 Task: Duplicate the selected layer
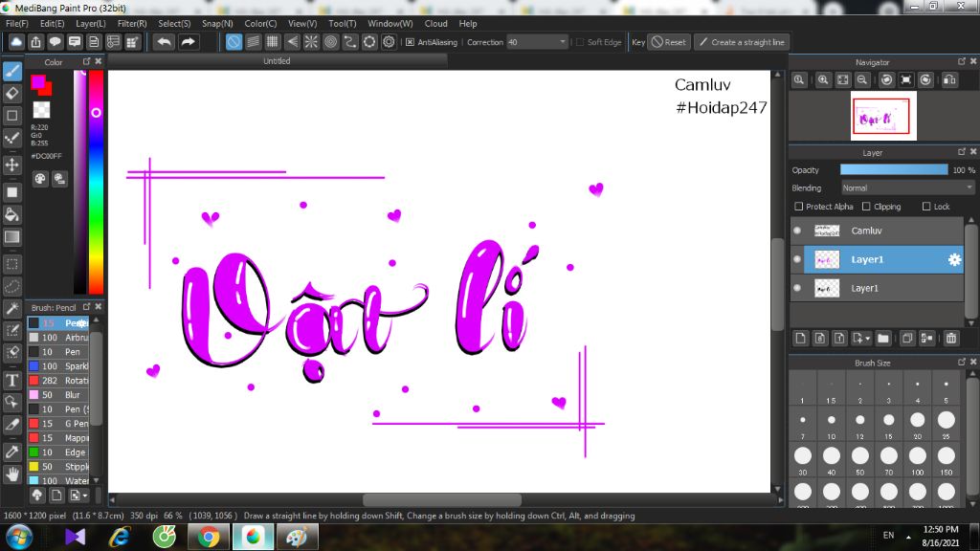[x=907, y=338]
